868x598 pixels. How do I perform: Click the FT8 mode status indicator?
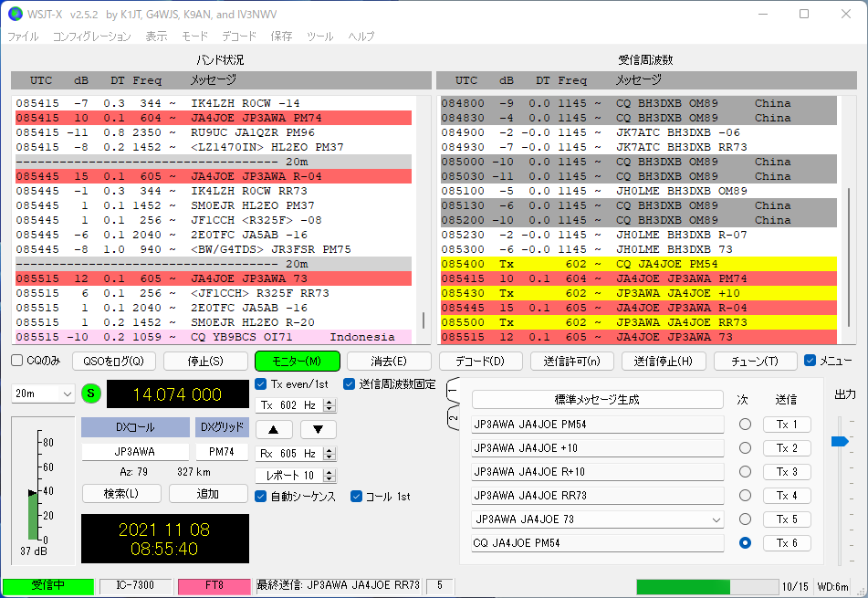point(214,586)
